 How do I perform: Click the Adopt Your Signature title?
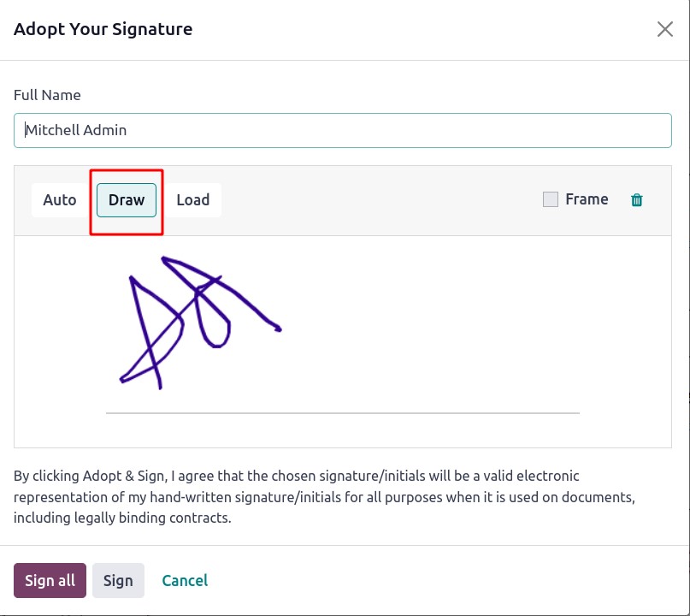click(103, 29)
